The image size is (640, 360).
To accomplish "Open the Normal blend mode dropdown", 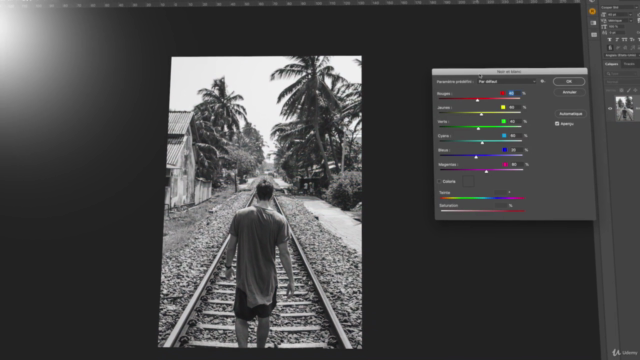I will coord(622,82).
